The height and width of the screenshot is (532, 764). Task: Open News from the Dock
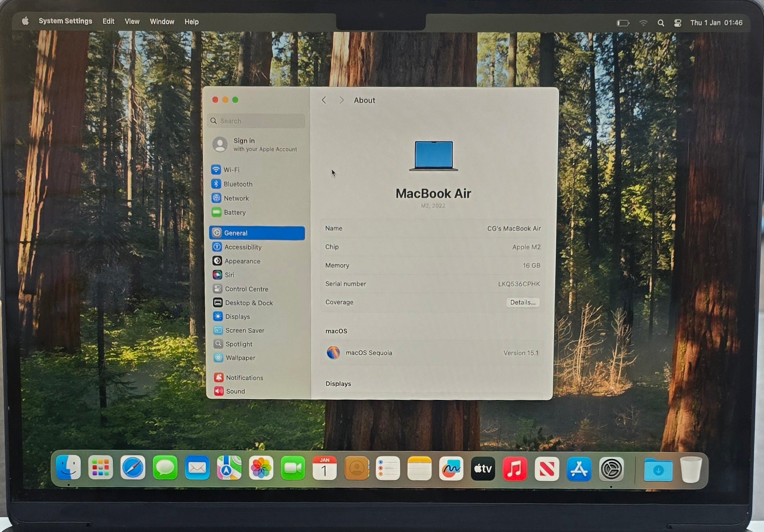coord(547,469)
